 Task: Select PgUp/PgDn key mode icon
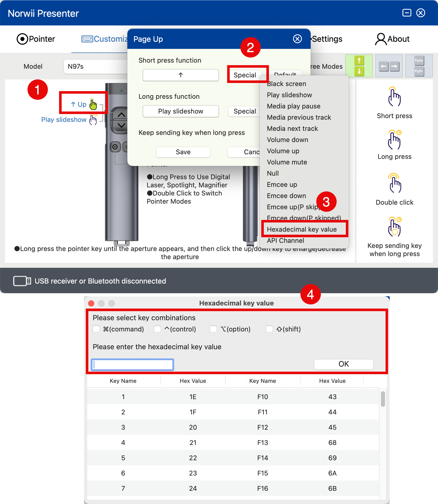point(419,66)
